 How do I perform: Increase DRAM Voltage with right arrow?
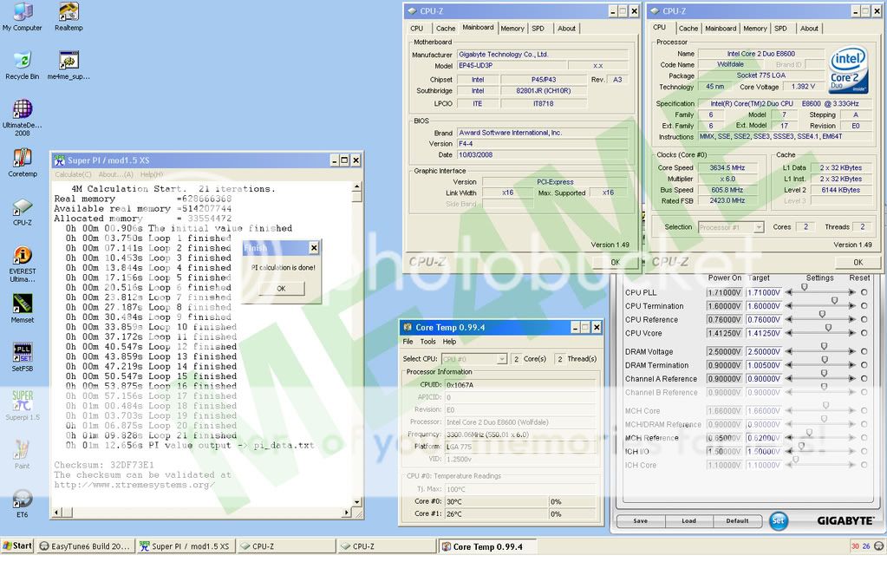(x=852, y=351)
